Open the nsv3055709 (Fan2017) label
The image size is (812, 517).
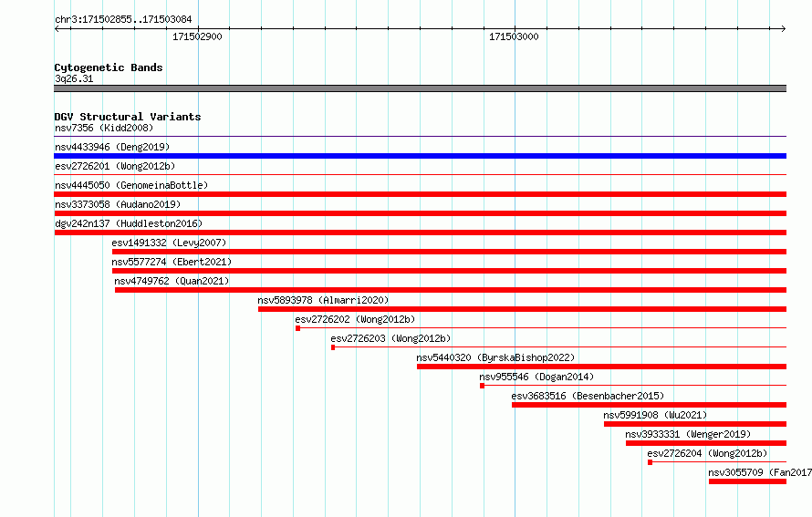(x=760, y=472)
